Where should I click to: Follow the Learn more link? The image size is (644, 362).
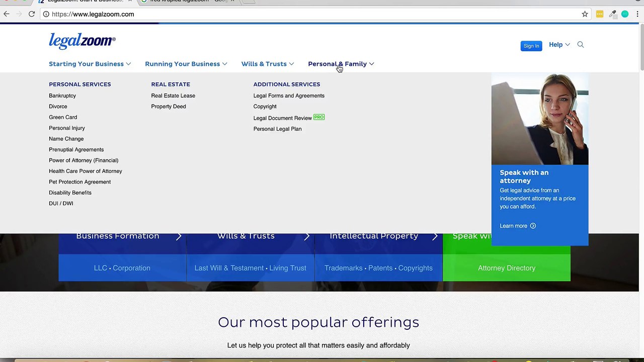514,226
